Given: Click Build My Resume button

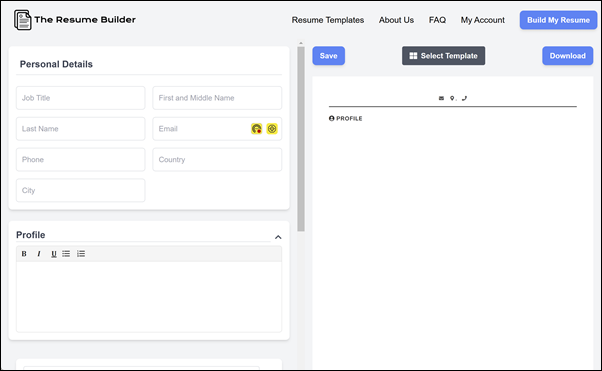Looking at the screenshot, I should click(x=558, y=20).
